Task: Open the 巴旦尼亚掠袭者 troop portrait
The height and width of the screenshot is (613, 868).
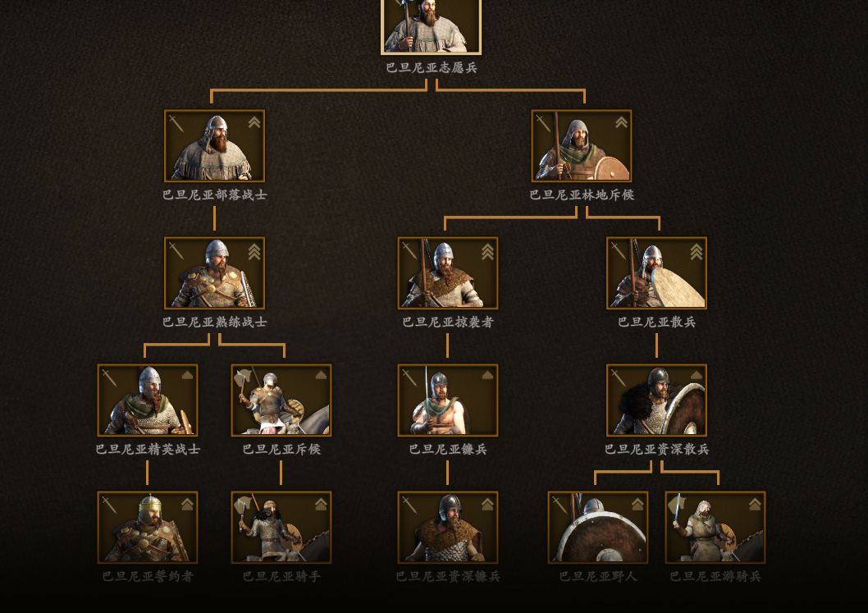Action: tap(448, 273)
